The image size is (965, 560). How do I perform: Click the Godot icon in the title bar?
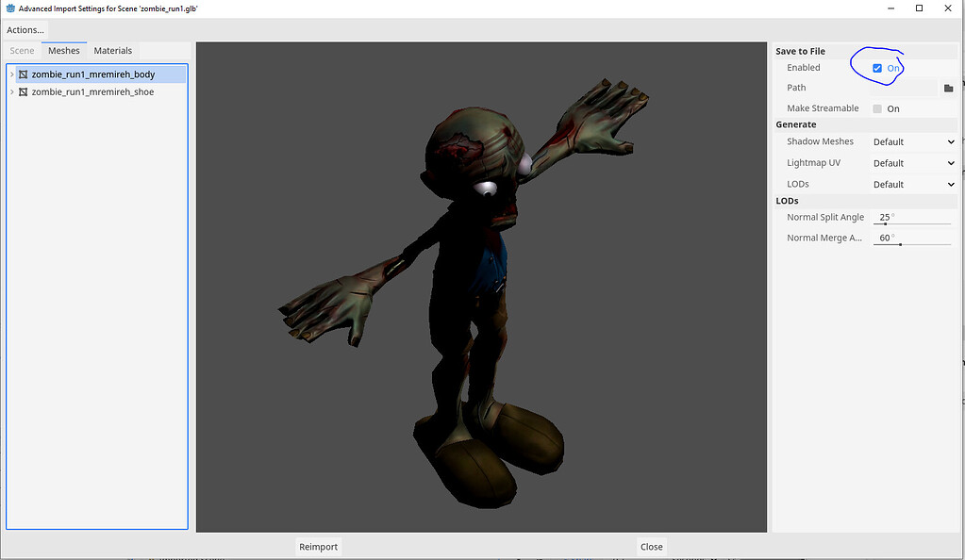tap(9, 8)
